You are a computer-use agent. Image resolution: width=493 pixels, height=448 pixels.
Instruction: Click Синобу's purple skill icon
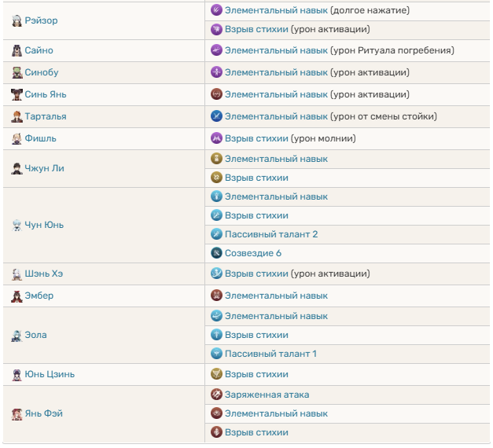click(x=216, y=72)
